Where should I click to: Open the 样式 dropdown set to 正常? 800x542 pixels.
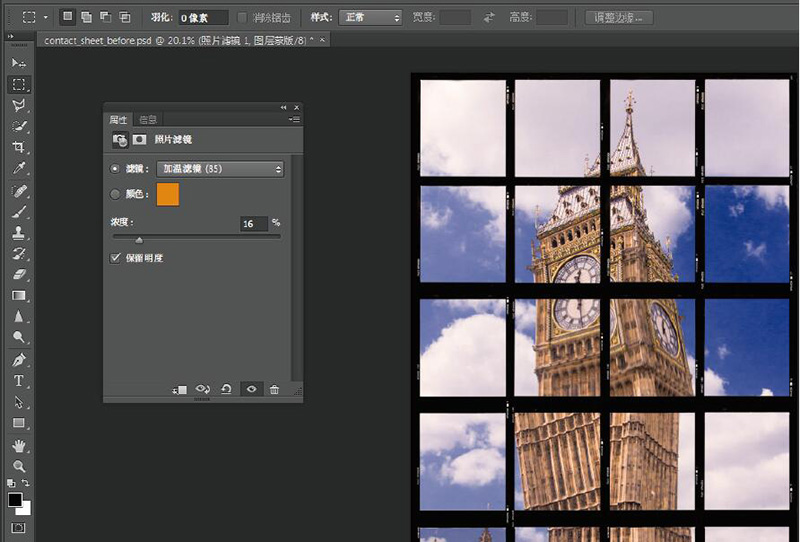[x=370, y=17]
